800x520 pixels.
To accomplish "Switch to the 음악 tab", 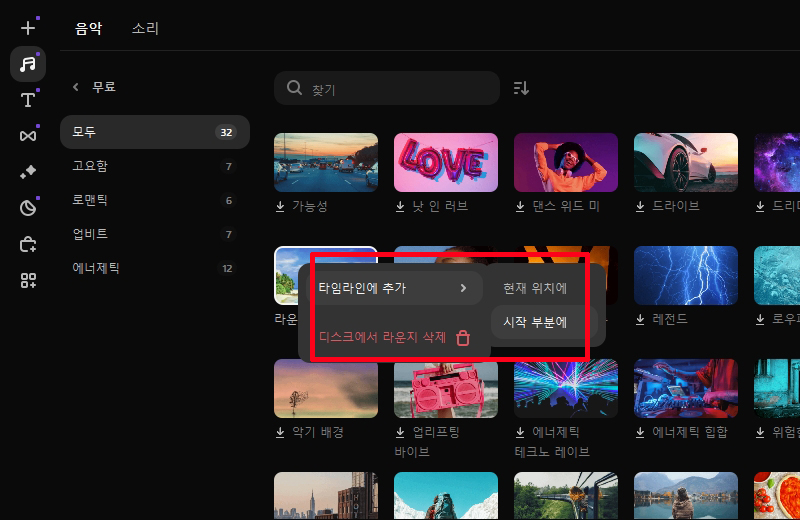I will pos(89,28).
